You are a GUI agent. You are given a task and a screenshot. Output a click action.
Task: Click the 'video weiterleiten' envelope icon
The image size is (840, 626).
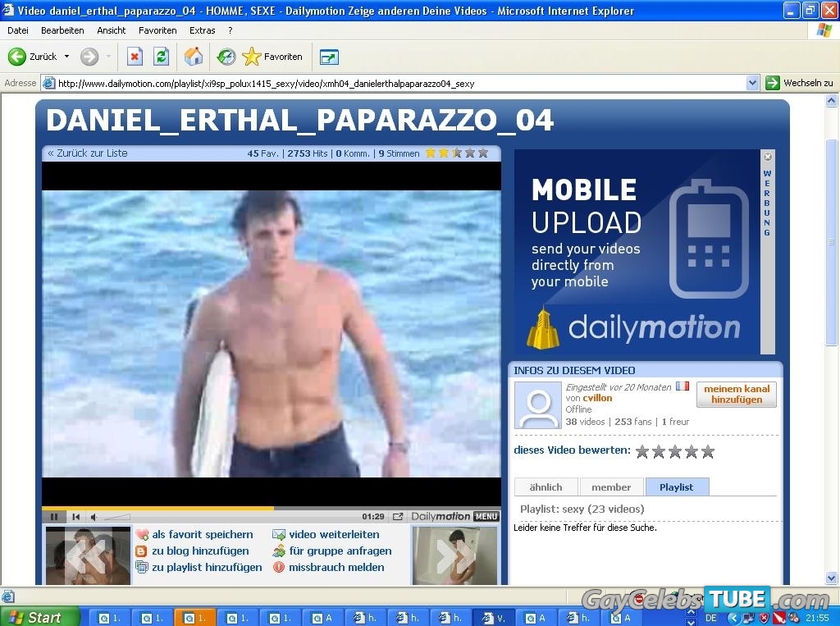279,534
